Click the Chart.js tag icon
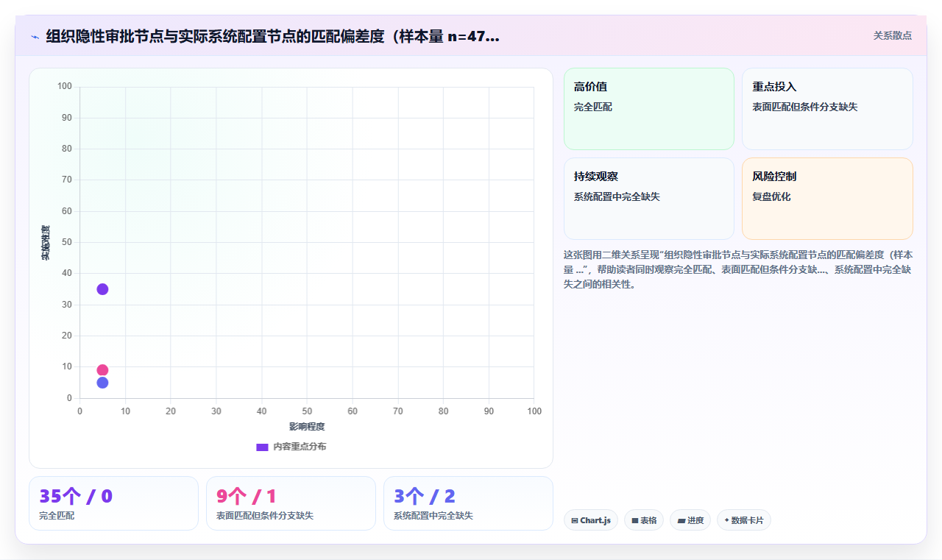Screen dimensions: 942x560 [574, 520]
